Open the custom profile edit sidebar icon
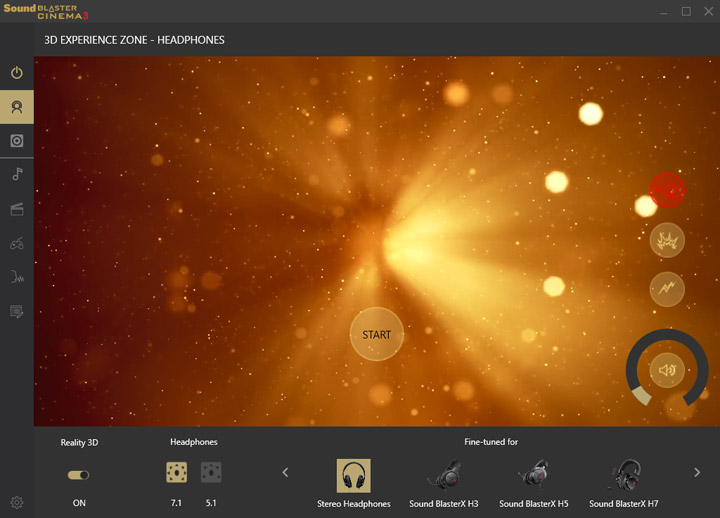 coord(17,311)
